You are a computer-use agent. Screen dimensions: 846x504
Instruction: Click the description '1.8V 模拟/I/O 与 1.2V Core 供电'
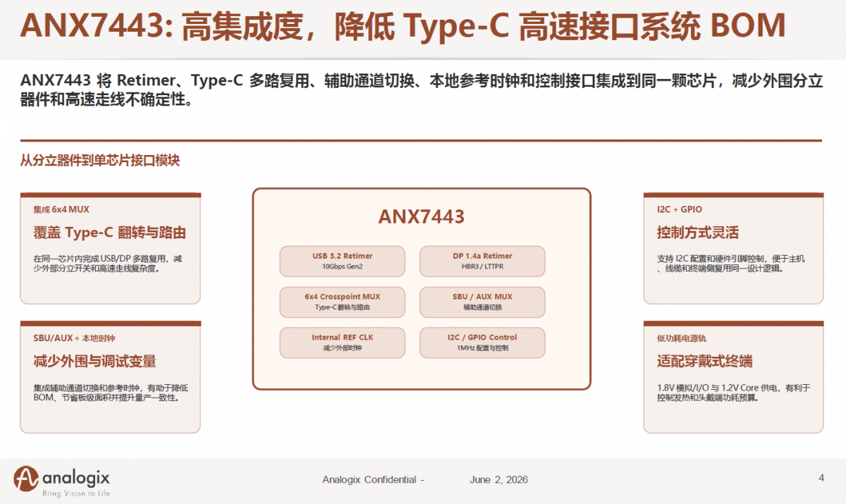point(734,393)
